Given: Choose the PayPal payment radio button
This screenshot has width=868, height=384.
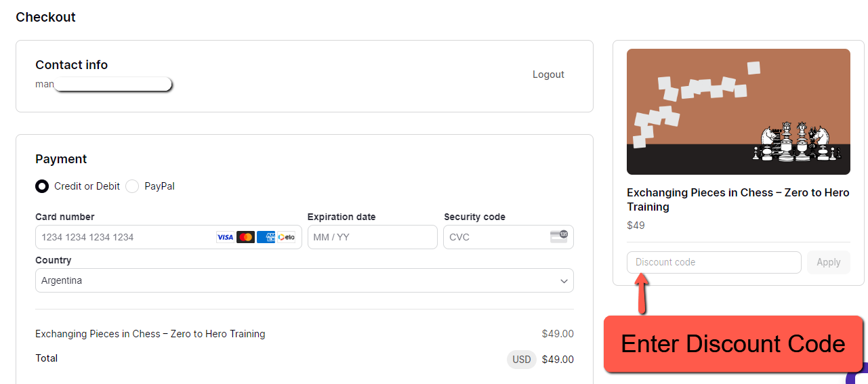Looking at the screenshot, I should point(132,186).
